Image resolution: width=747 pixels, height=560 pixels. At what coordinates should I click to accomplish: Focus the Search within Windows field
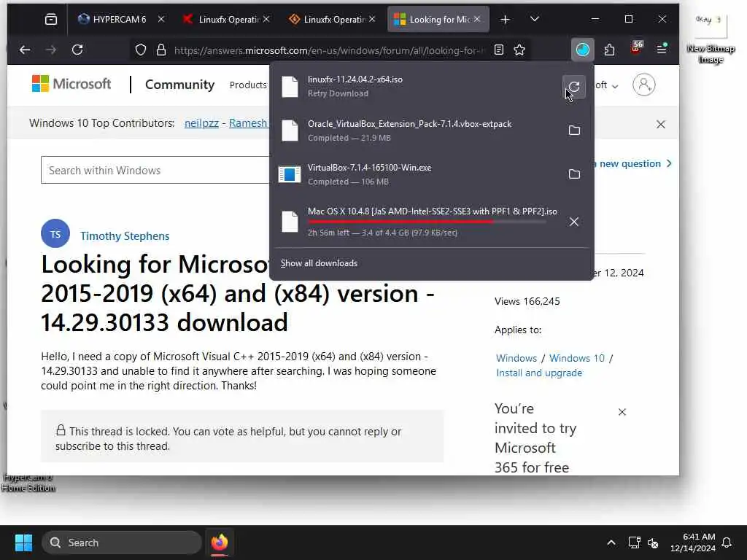click(155, 170)
